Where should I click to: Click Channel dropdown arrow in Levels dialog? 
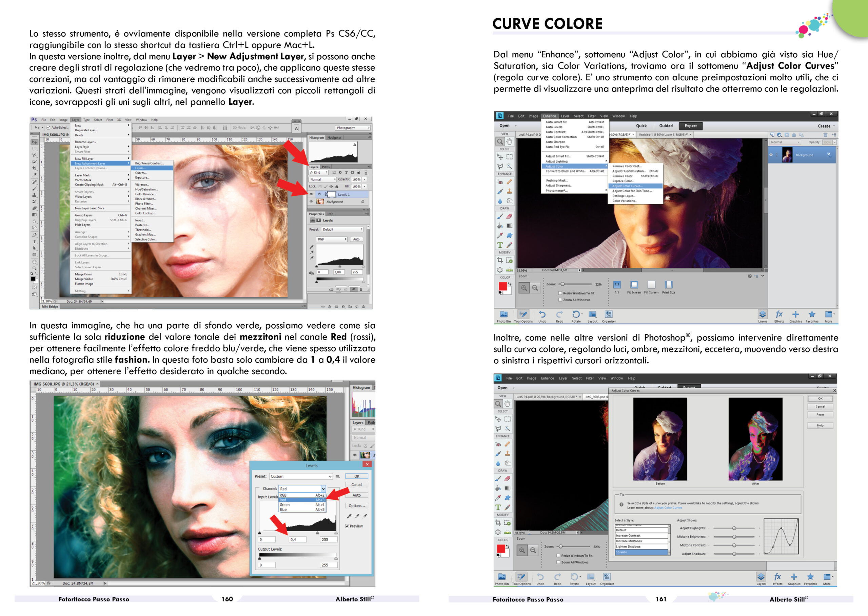(x=323, y=489)
